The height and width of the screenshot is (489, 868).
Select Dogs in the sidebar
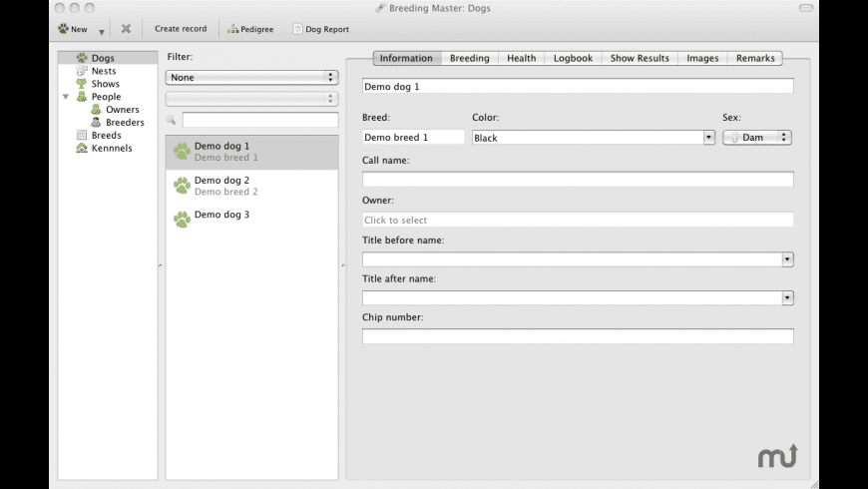tap(108, 58)
